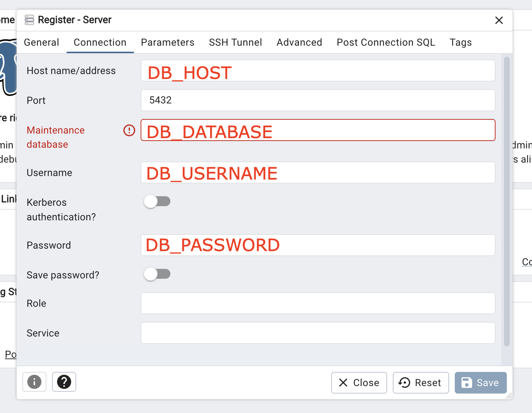532x413 pixels.
Task: Enable Kerberos authentication toggle
Action: 157,202
